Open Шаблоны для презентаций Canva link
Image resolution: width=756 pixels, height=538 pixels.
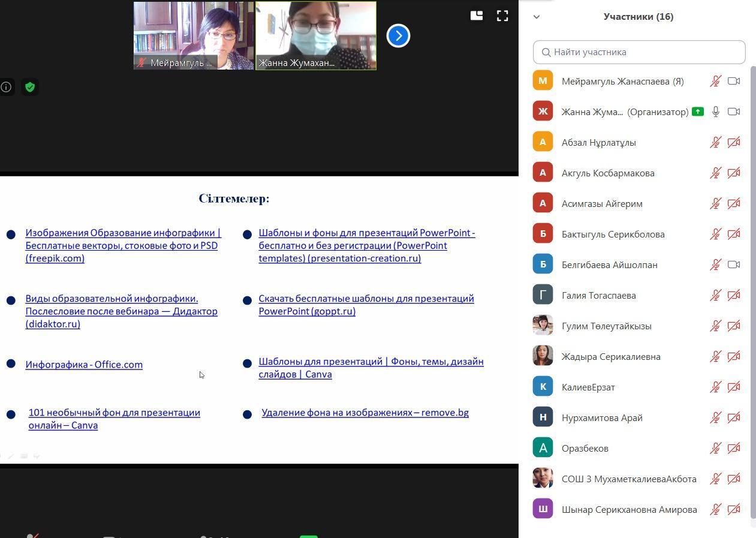click(x=371, y=368)
